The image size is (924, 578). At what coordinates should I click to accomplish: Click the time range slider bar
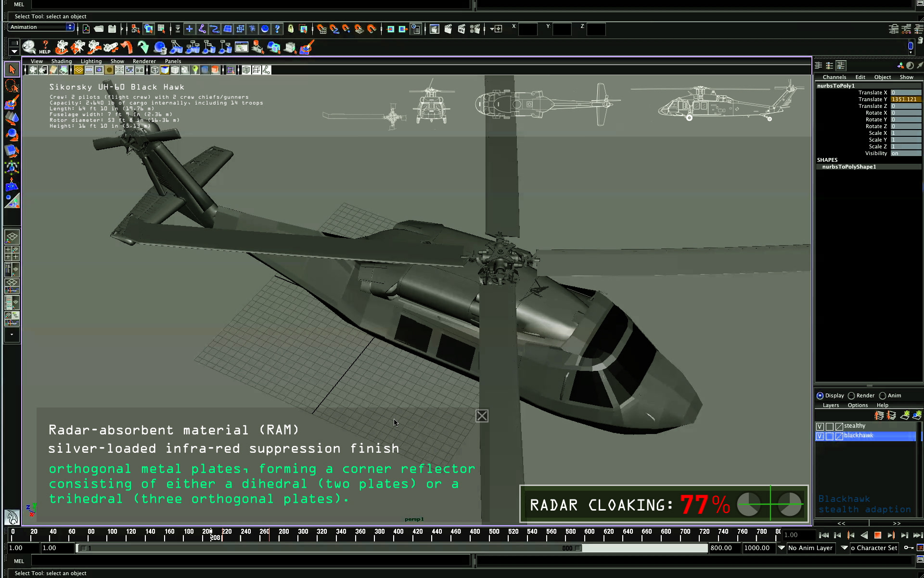330,548
